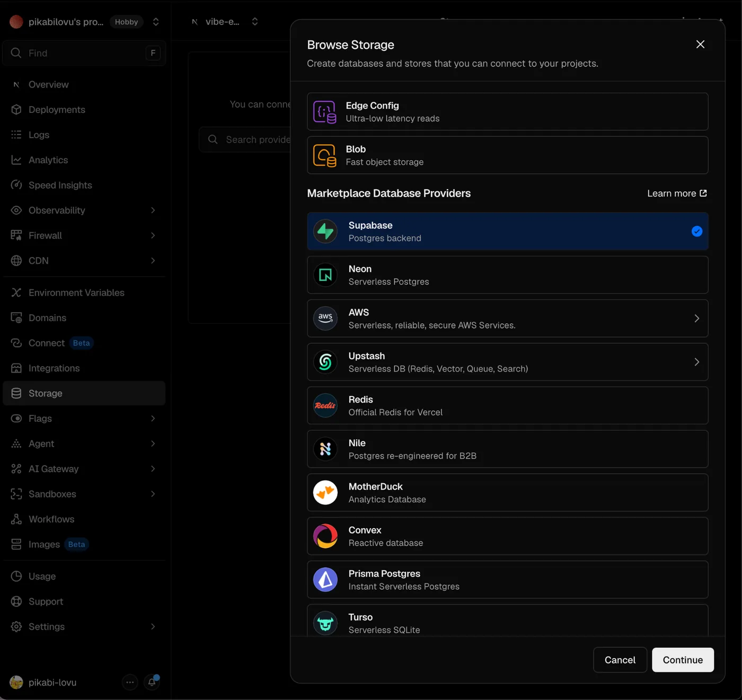Click the Convex logo icon
Screen dimensions: 742x700
click(325, 536)
